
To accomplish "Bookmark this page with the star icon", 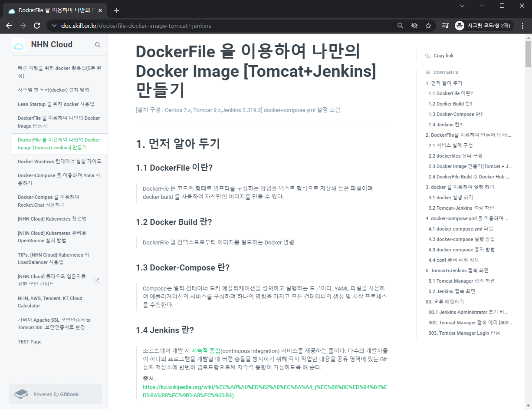I will 428,26.
